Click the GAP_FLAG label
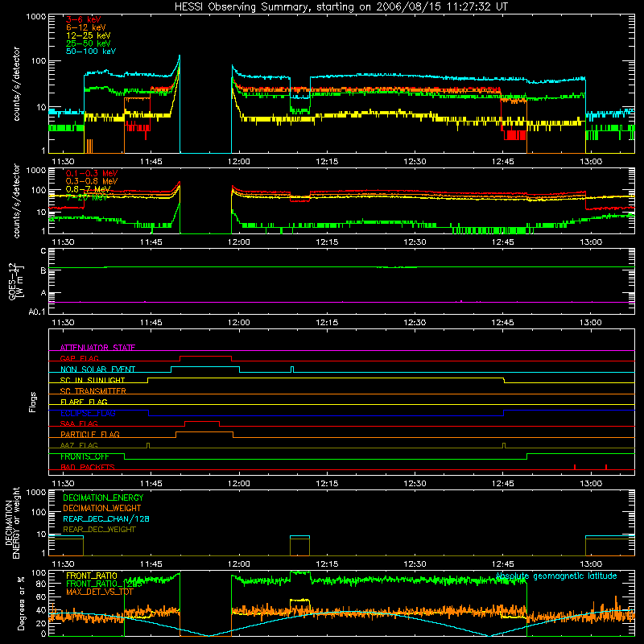The height and width of the screenshot is (644, 644). [79, 358]
